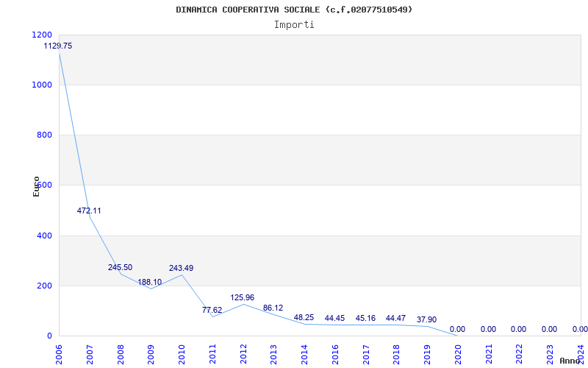588x368 pixels.
Task: Click the 2022 x-axis year label
Action: tap(520, 355)
